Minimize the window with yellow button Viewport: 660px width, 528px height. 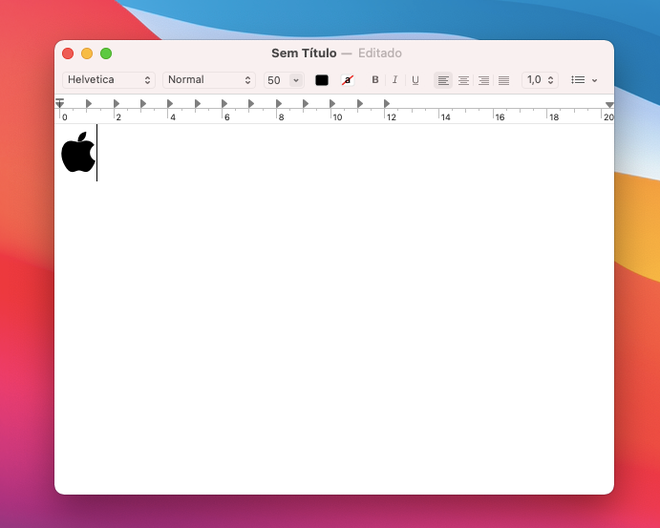coord(87,53)
